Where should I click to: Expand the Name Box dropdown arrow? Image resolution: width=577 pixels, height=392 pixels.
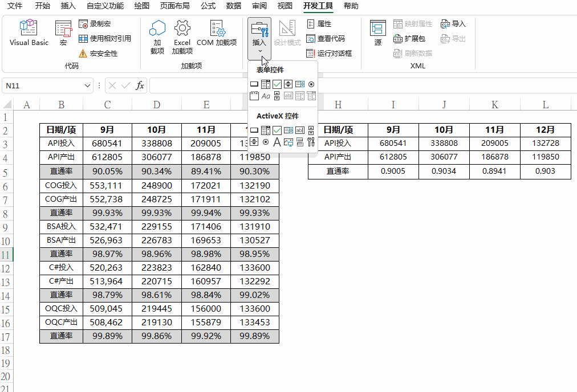(x=88, y=85)
